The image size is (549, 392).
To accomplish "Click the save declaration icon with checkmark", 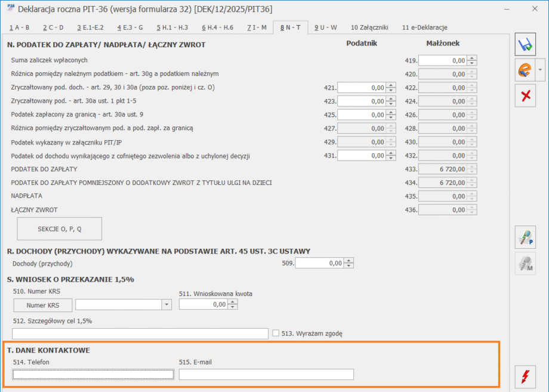I will 525,44.
